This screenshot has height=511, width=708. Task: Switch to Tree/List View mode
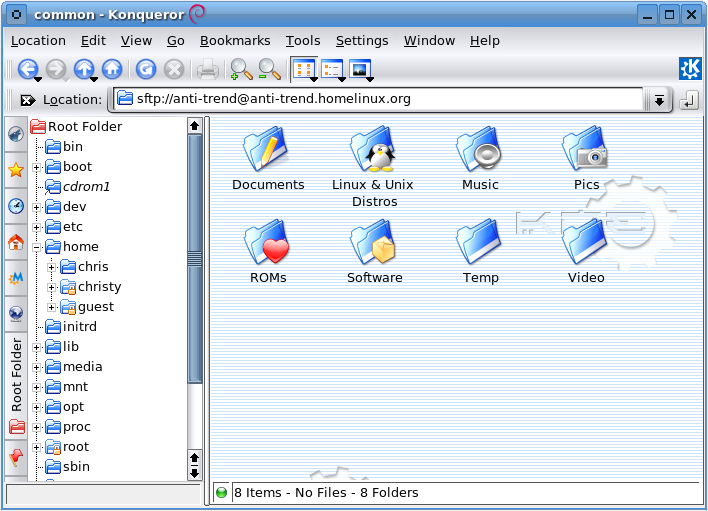coord(331,70)
